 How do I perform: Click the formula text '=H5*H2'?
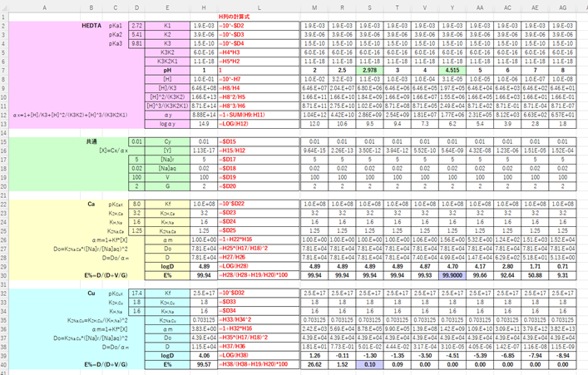[229, 62]
